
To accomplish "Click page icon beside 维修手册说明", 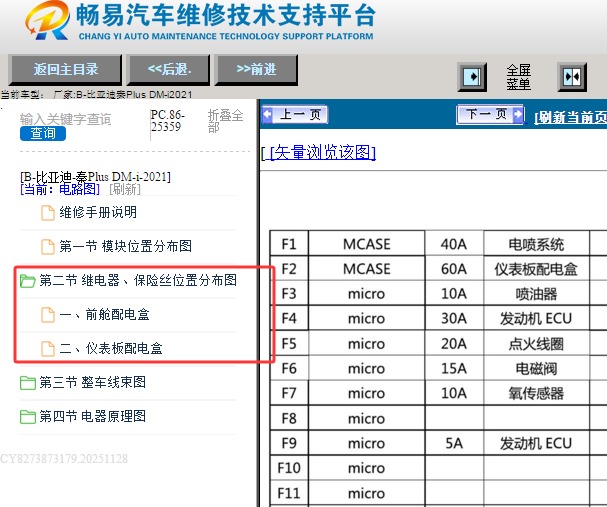I will pos(48,213).
